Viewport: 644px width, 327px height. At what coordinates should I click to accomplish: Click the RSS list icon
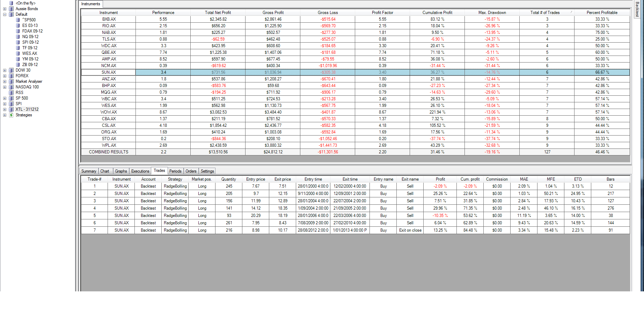pos(11,93)
